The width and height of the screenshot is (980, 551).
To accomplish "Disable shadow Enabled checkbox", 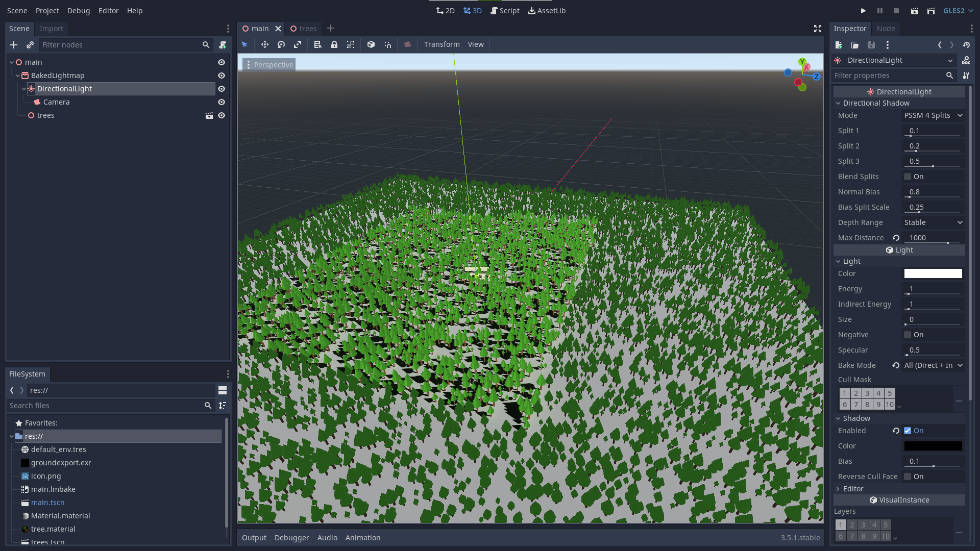I will point(907,431).
